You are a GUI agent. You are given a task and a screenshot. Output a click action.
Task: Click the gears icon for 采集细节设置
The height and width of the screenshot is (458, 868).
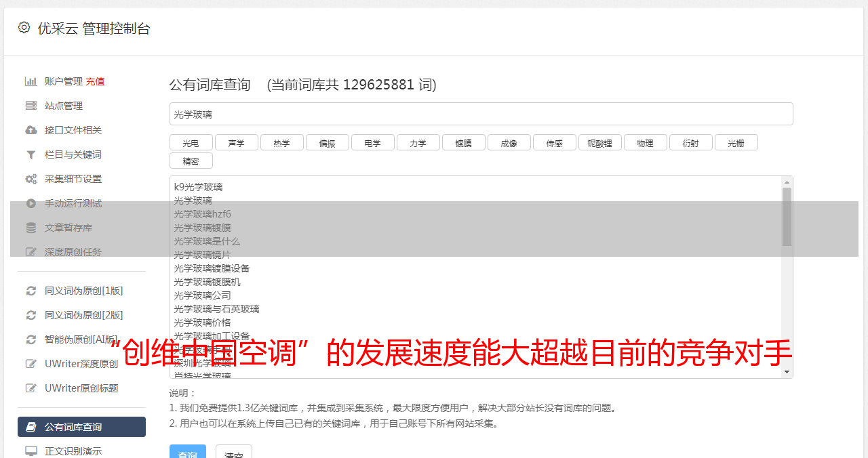coord(31,179)
